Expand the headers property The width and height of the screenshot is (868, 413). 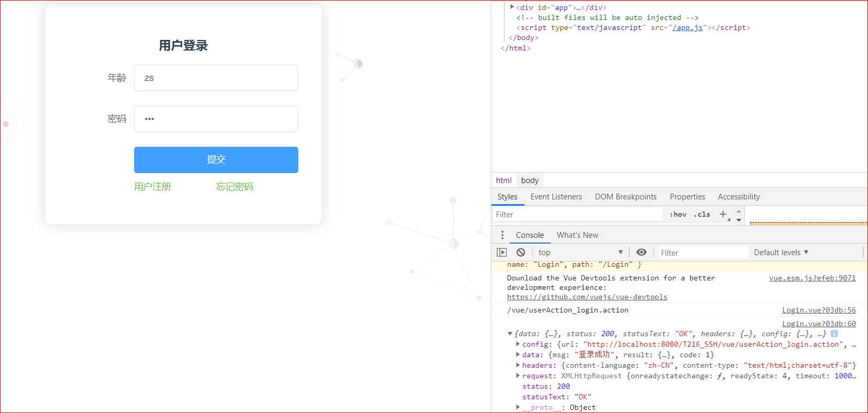[x=518, y=365]
